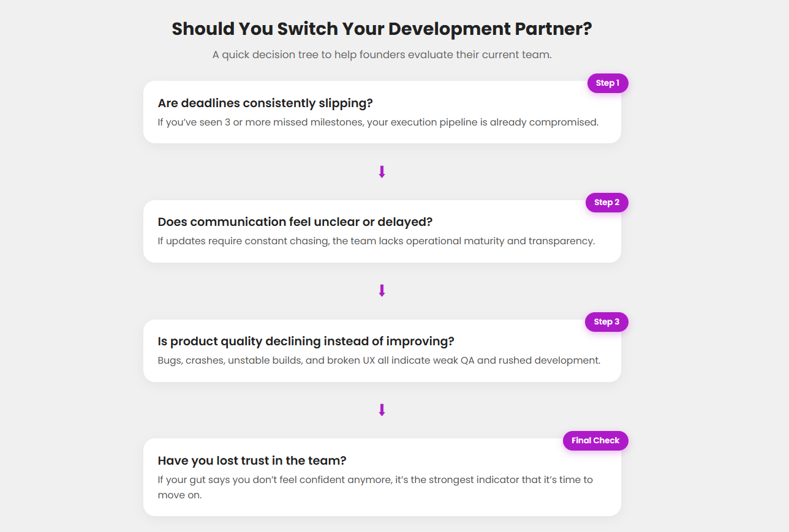Click the arrow below Step 1 card
Screen dimensions: 789x532
(x=382, y=172)
